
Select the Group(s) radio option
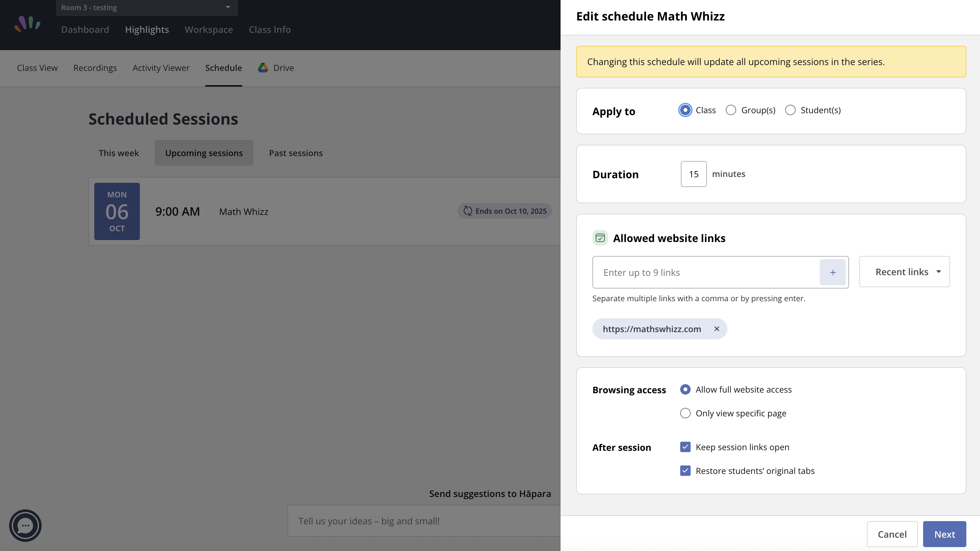(x=731, y=110)
